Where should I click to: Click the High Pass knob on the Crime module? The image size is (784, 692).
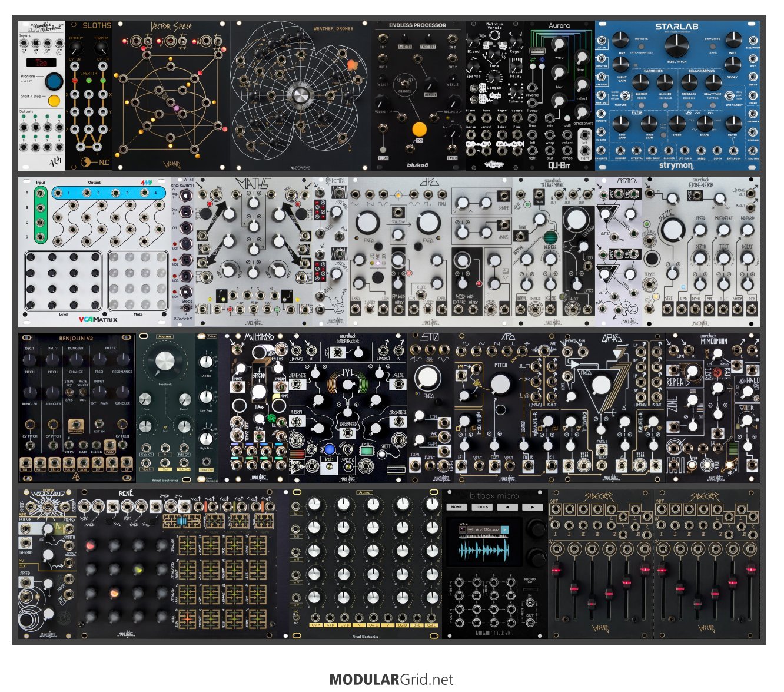click(x=206, y=438)
